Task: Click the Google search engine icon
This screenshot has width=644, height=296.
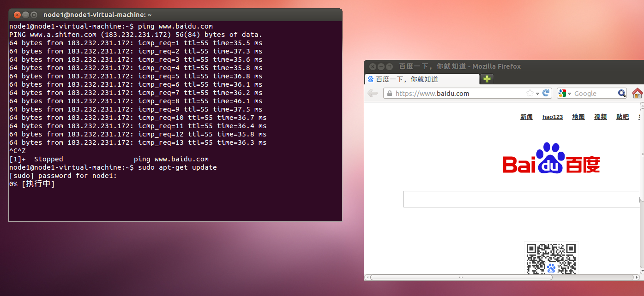Action: 562,93
